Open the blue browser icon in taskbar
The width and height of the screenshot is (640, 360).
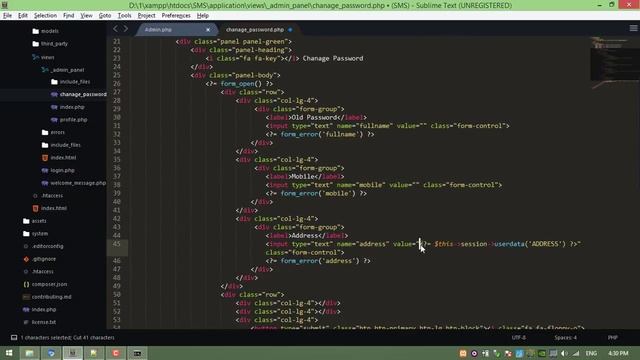pos(51,353)
